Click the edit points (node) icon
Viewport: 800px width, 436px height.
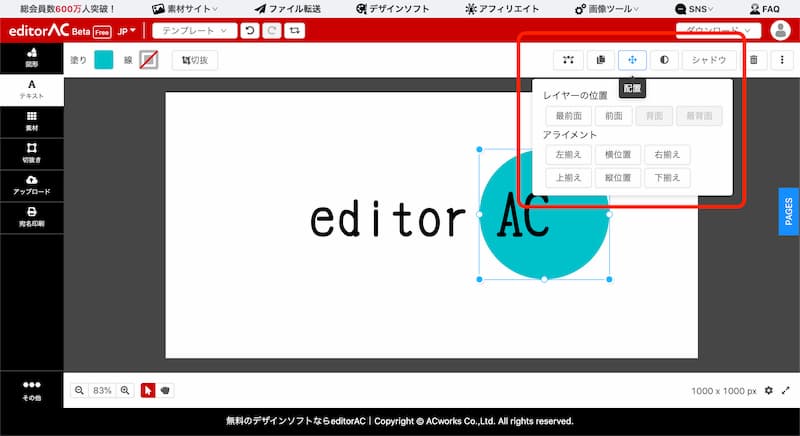tap(568, 60)
